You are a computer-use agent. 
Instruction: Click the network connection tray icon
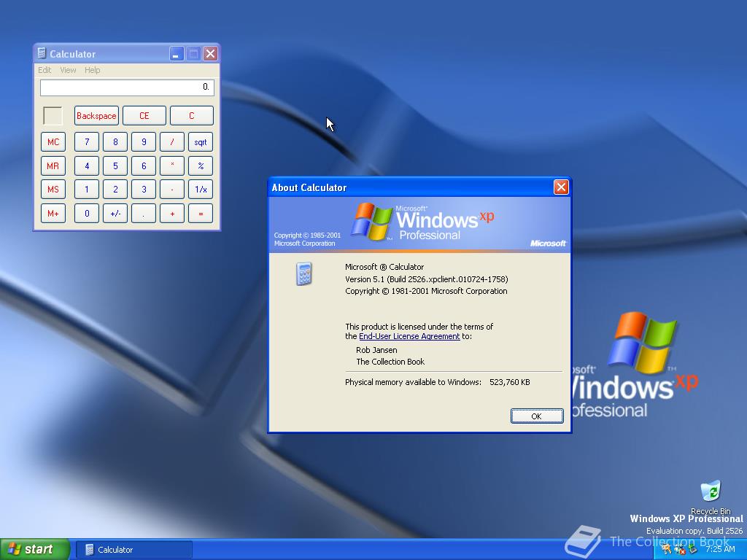click(x=679, y=550)
